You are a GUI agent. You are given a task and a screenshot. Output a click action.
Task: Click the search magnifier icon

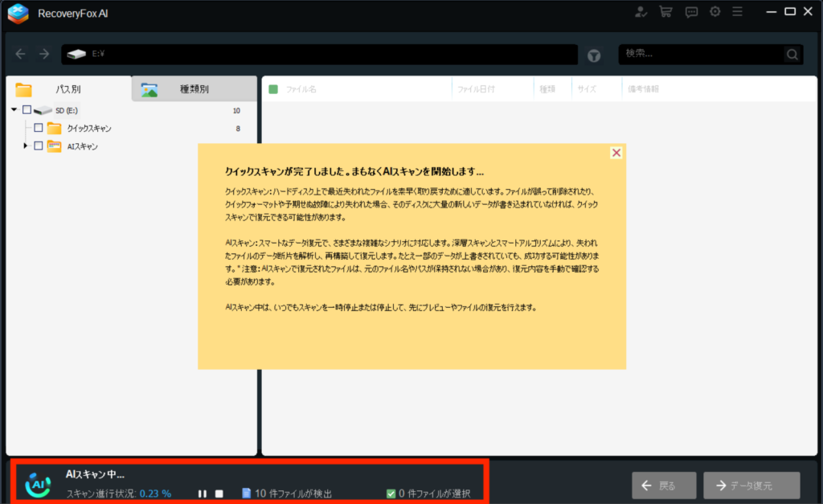coord(792,55)
